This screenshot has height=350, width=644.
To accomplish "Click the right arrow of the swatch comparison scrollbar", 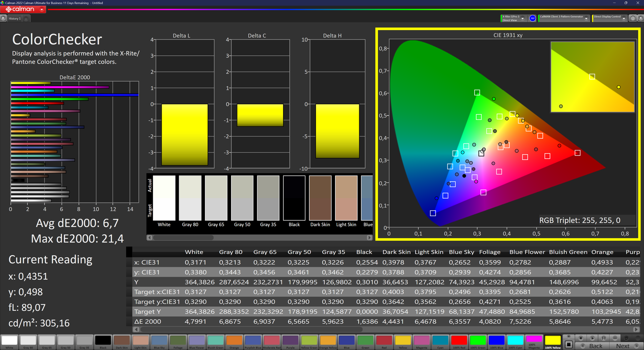I will pyautogui.click(x=369, y=237).
